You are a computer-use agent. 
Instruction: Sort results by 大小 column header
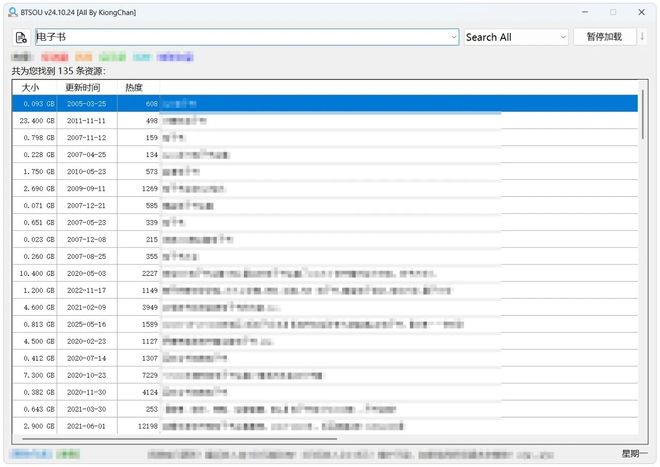31,87
